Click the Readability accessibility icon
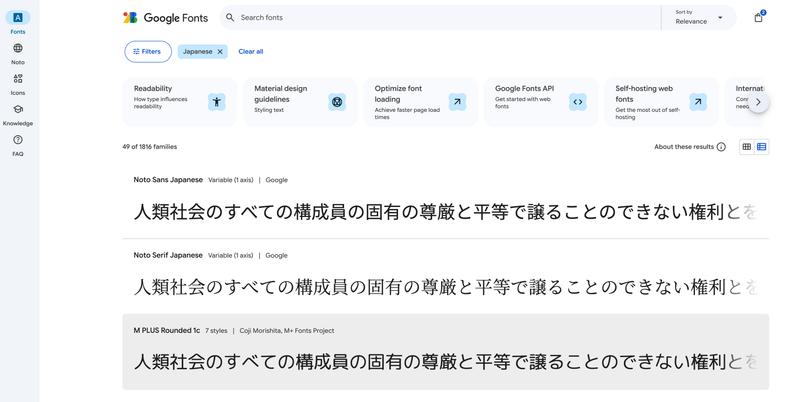This screenshot has height=402, width=800. click(x=217, y=102)
